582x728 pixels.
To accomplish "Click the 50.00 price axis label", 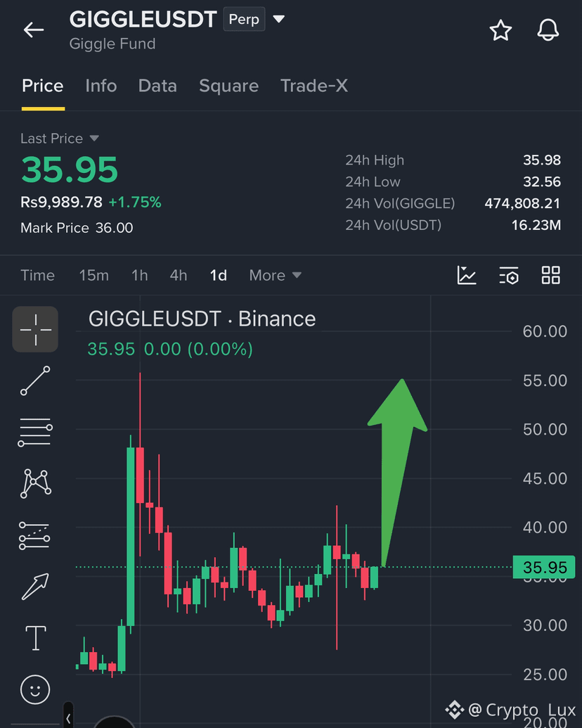I will (x=545, y=430).
